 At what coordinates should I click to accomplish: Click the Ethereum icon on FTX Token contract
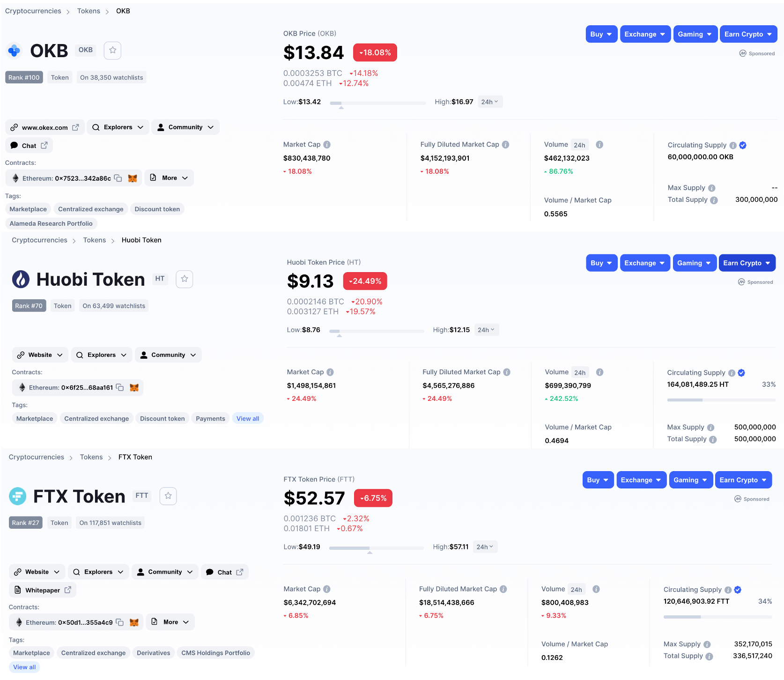(x=19, y=622)
